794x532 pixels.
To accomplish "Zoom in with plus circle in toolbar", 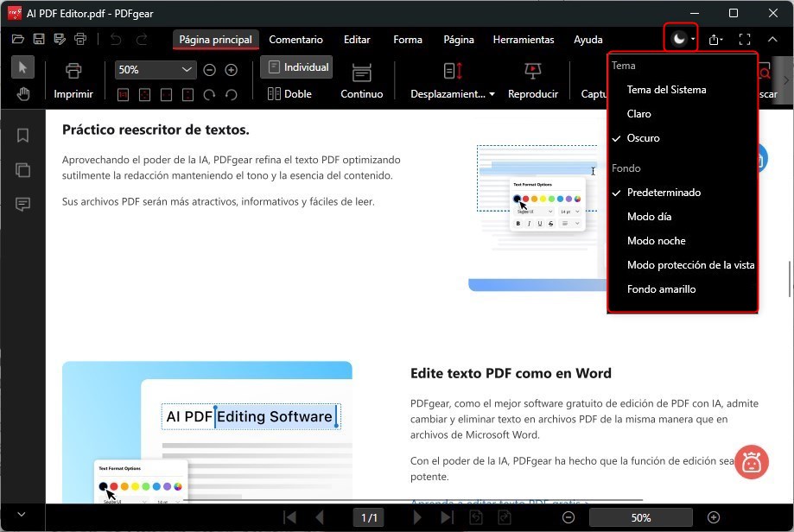I will coord(231,70).
